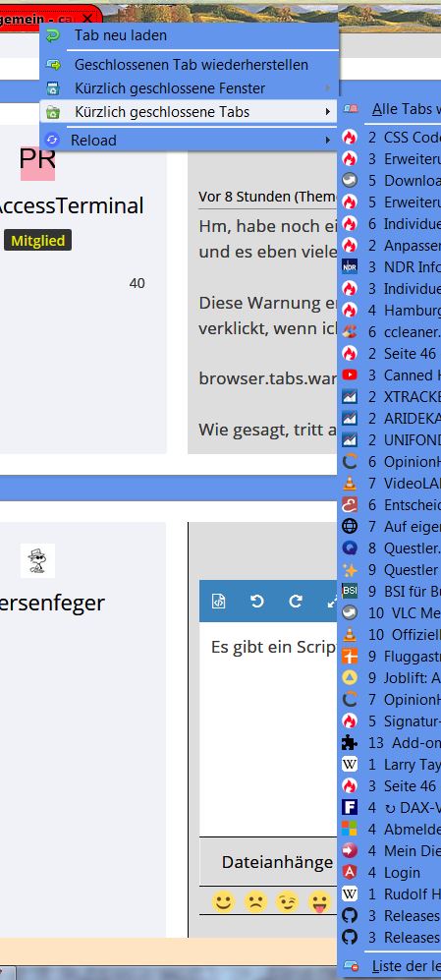Click the 'ersenfeger' user avatar image
Screen dimensions: 441x980
[37, 560]
